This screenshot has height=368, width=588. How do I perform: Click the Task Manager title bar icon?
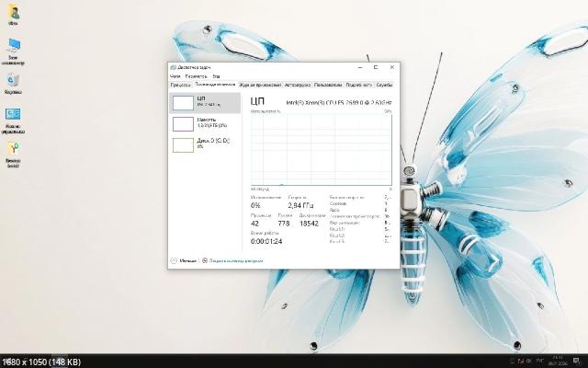173,68
